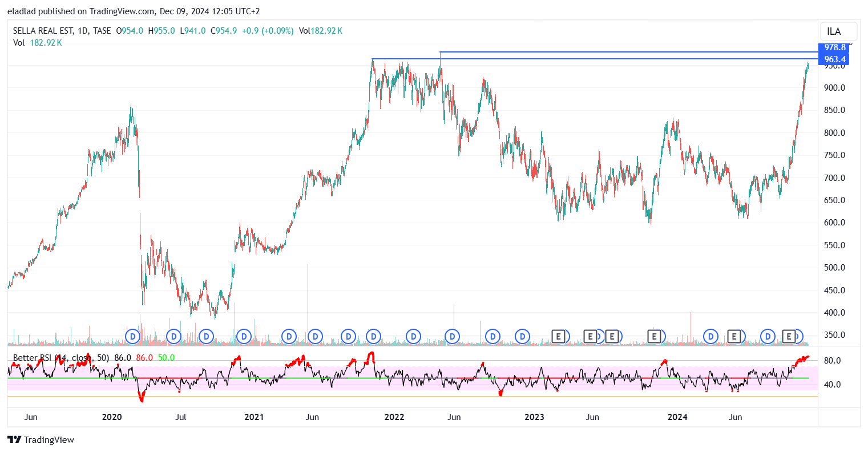
Task: Click the 600.0 price axis label
Action: [x=834, y=223]
